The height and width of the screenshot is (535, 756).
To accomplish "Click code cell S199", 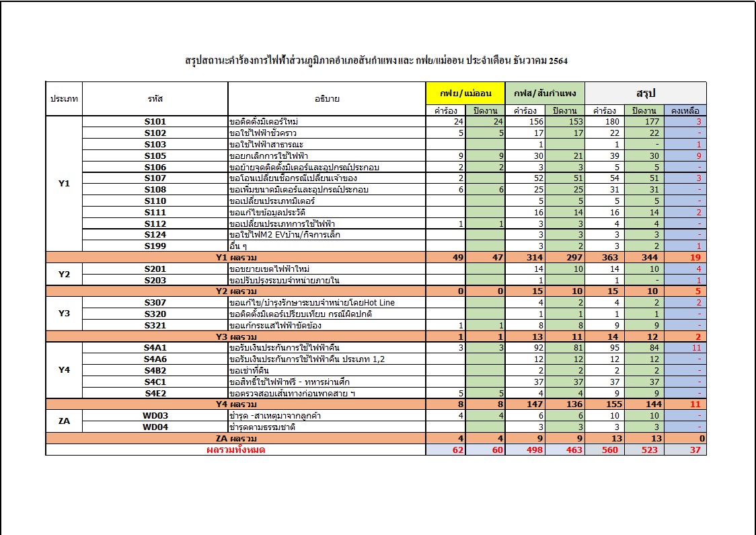I will point(155,246).
